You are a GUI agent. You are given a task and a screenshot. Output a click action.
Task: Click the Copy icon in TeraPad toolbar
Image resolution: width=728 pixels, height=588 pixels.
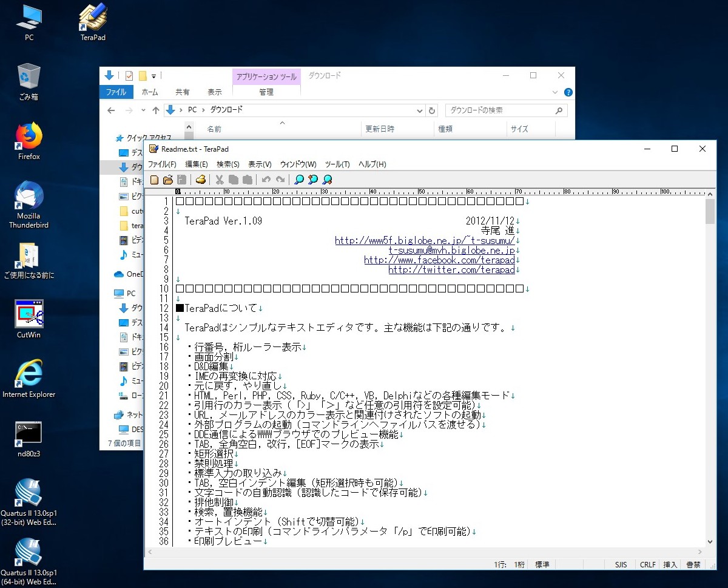click(x=234, y=180)
